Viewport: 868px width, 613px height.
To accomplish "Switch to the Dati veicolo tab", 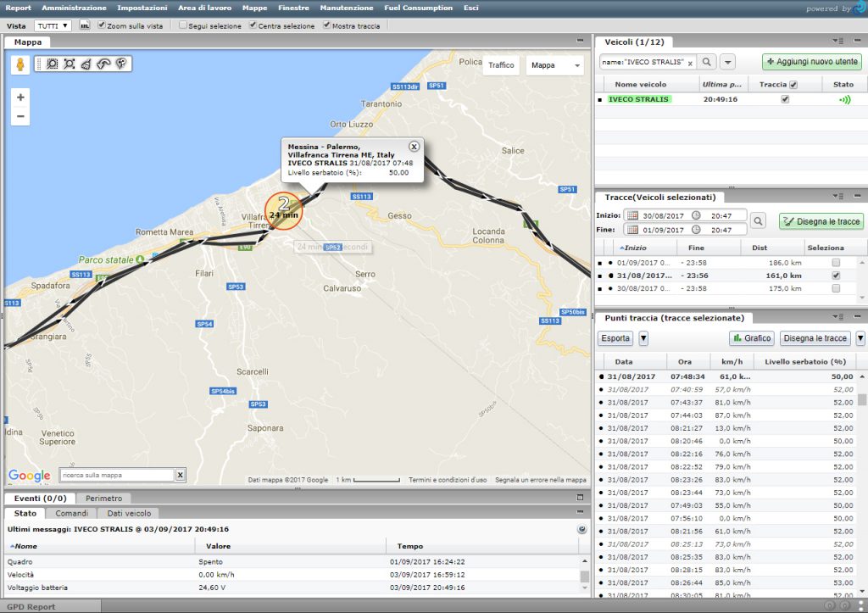I will (x=128, y=513).
